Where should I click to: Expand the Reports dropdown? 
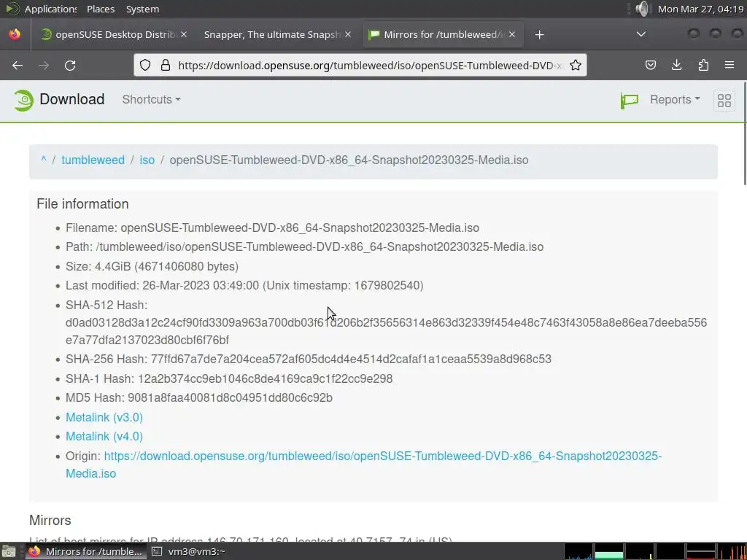[675, 99]
